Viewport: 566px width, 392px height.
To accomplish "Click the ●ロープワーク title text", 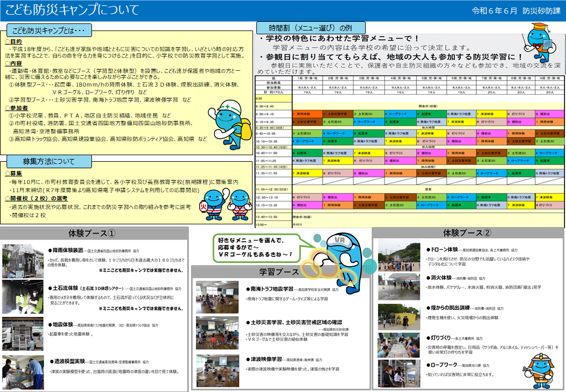I will point(441,365).
